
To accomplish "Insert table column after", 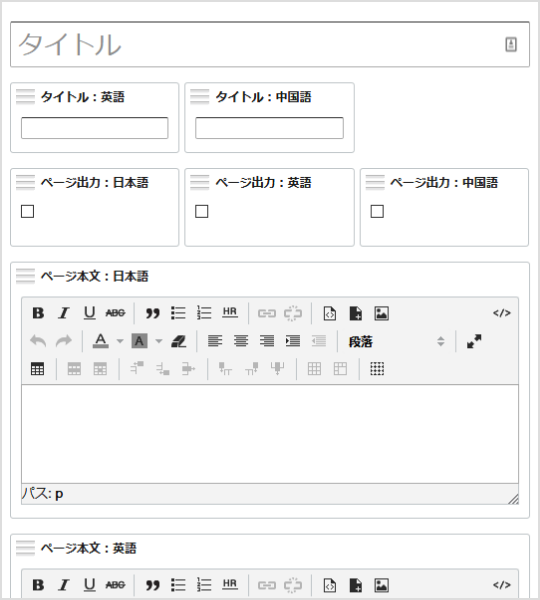I will (x=251, y=369).
